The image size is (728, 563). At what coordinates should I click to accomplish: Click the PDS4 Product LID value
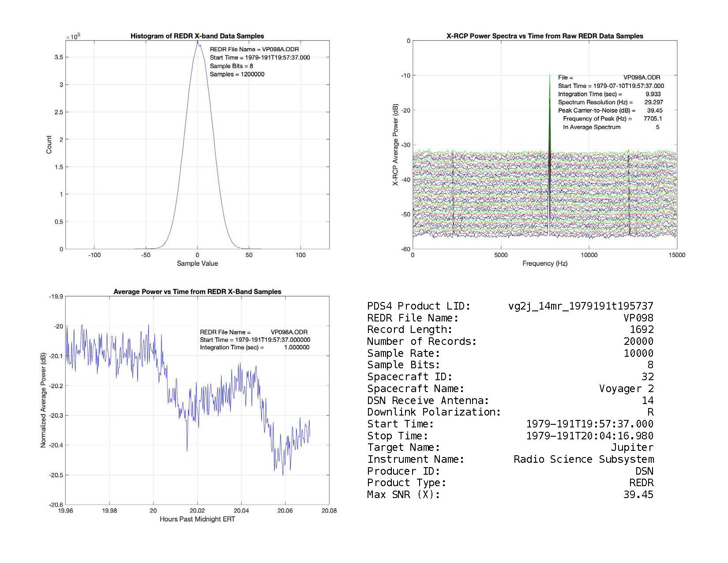(581, 306)
